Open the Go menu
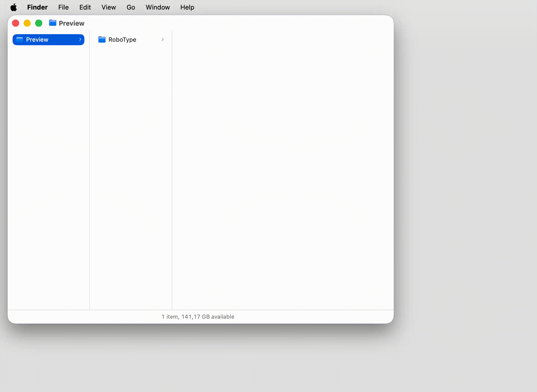537x392 pixels. [x=131, y=8]
